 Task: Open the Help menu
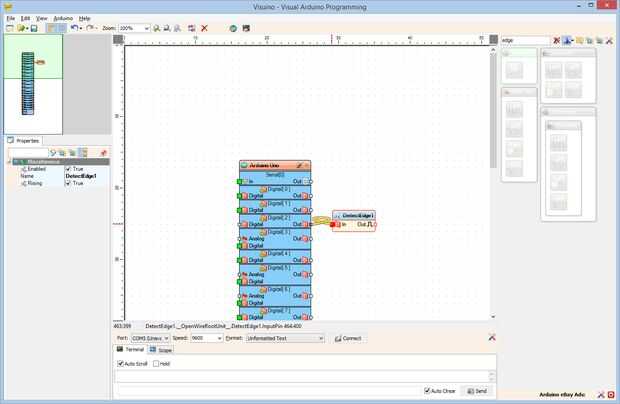pos(84,19)
